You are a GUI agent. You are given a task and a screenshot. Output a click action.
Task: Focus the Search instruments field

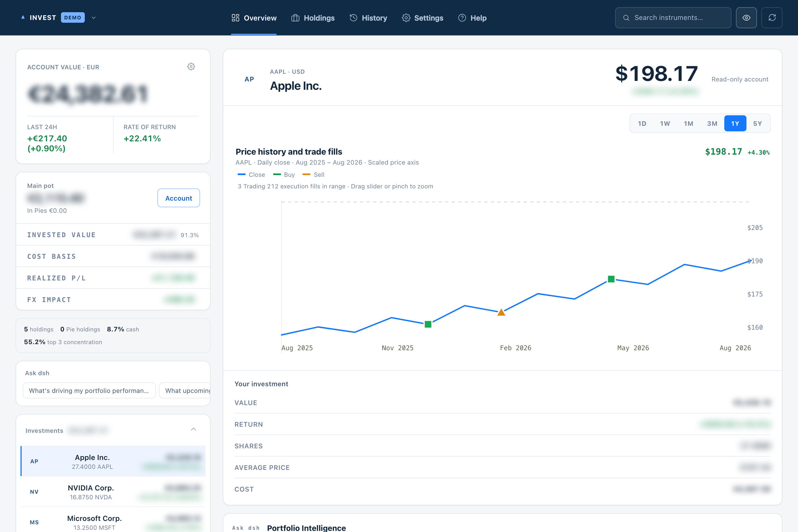pos(673,18)
